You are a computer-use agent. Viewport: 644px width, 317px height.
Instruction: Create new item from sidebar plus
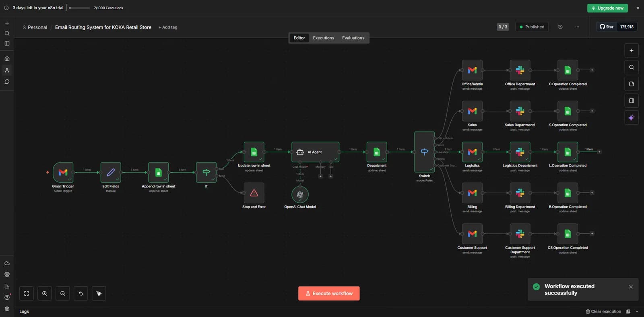[7, 23]
